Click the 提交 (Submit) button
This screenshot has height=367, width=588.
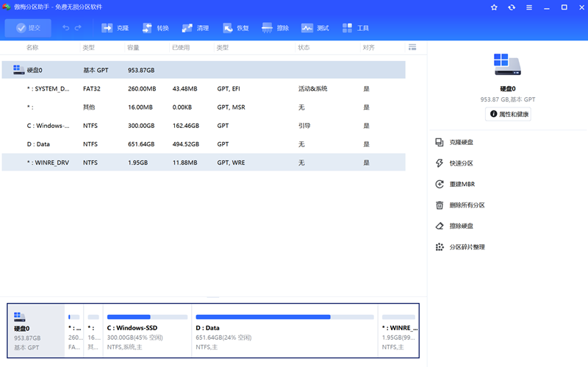[28, 28]
